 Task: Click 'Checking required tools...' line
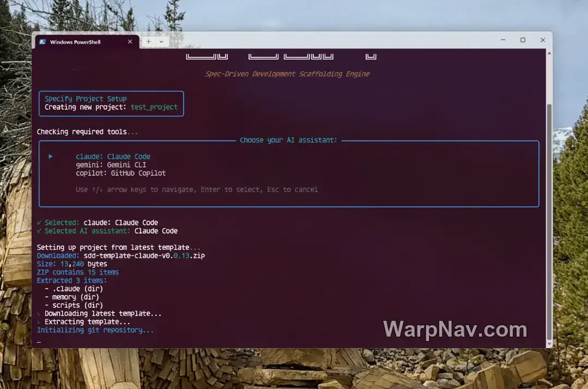[87, 132]
